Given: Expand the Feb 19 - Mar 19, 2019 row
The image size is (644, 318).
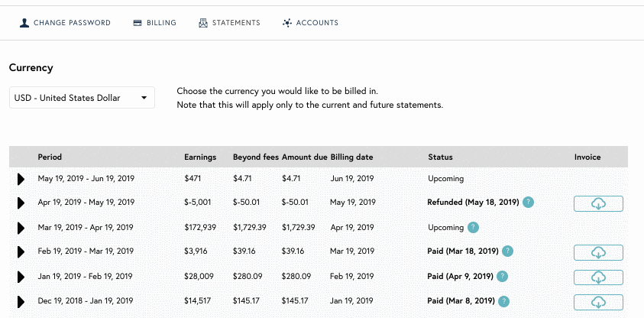Looking at the screenshot, I should point(21,251).
